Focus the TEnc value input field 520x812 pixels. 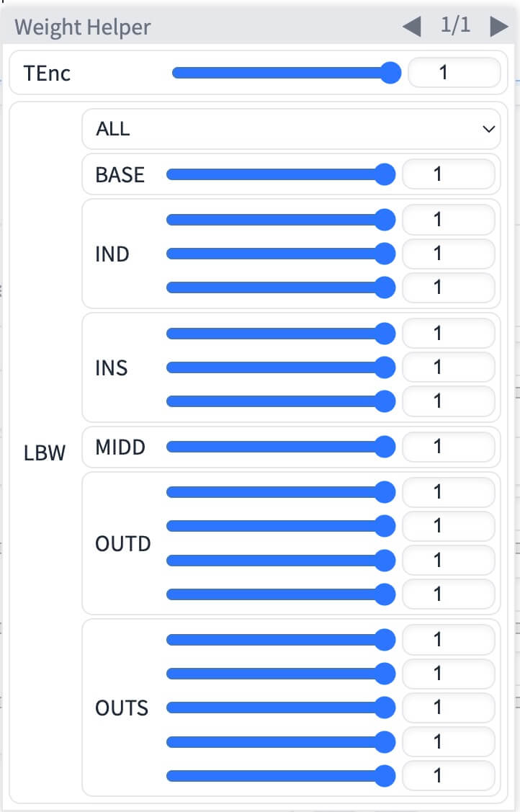(454, 73)
